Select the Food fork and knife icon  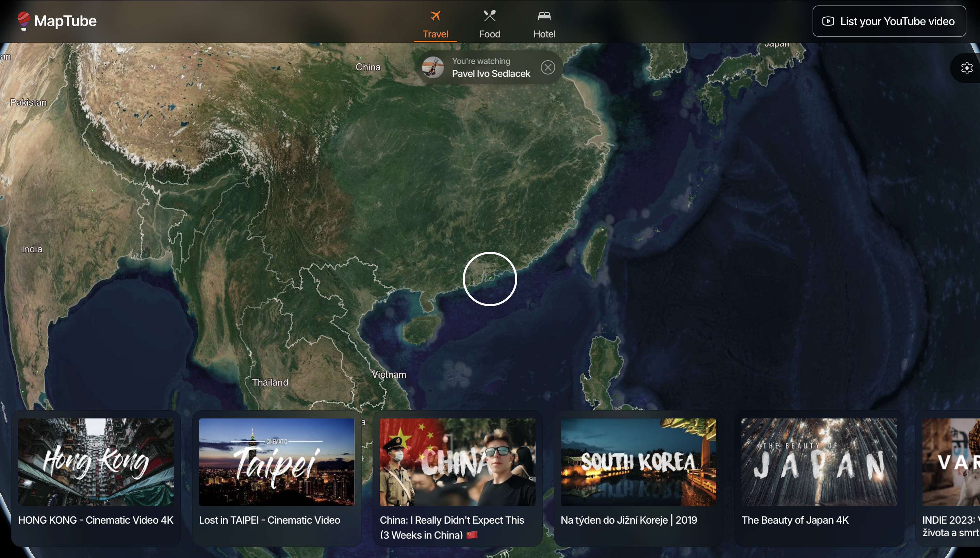pos(490,16)
